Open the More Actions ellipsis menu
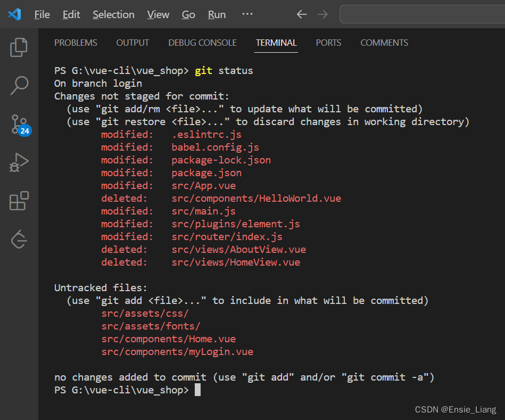Screen dimensions: 505x420 247,14
